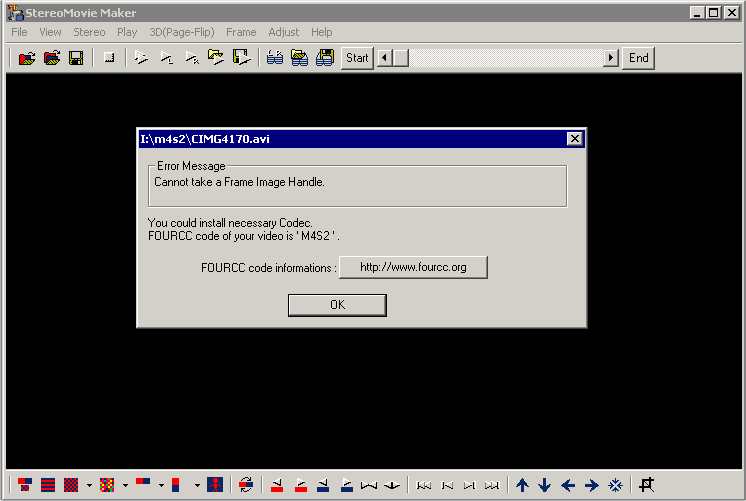Click second blue-bar right-flag icon

(347, 485)
